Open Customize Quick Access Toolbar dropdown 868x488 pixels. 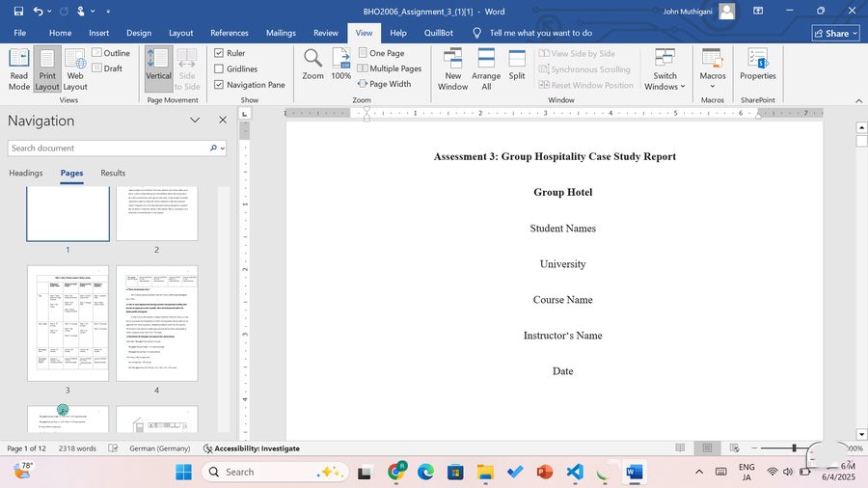[108, 11]
